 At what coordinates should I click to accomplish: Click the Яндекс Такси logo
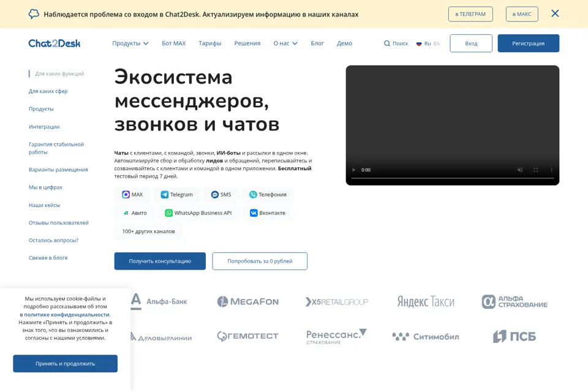coord(426,301)
